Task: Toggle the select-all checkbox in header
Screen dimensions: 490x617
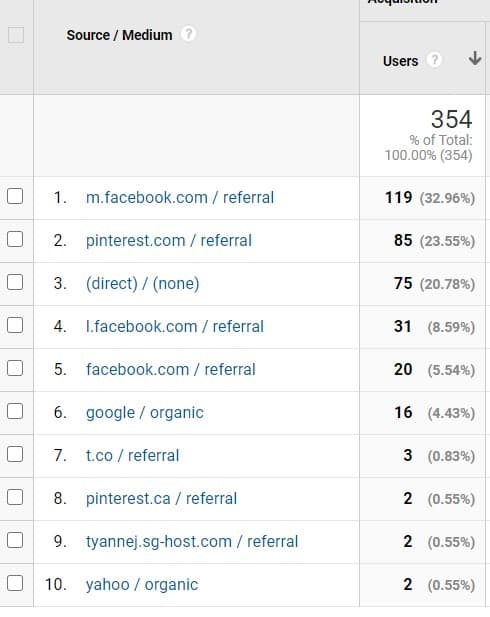Action: (16, 35)
